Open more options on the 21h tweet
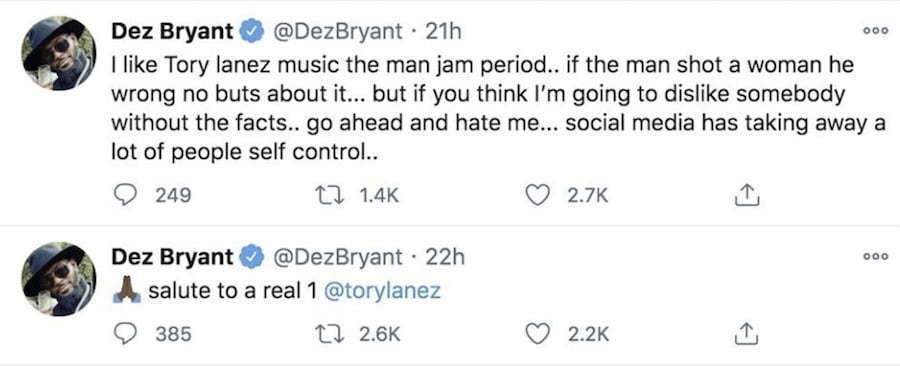 point(876,32)
